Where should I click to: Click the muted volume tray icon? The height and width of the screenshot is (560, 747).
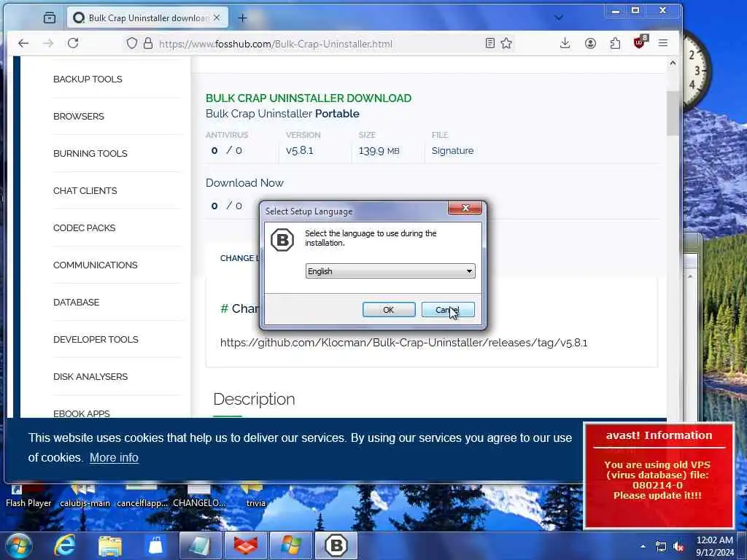click(678, 547)
